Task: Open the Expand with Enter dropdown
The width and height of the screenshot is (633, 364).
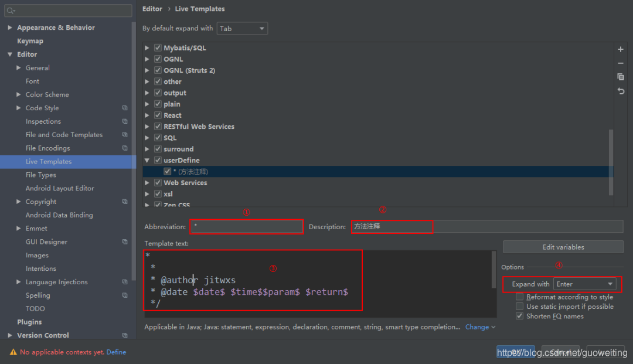Action: pyautogui.click(x=585, y=284)
